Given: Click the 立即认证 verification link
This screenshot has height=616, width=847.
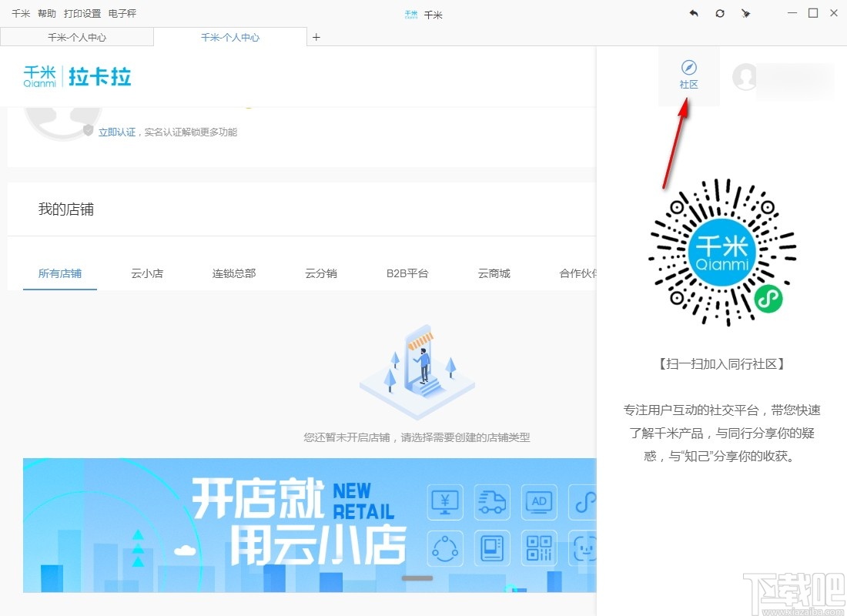Looking at the screenshot, I should click(x=117, y=132).
